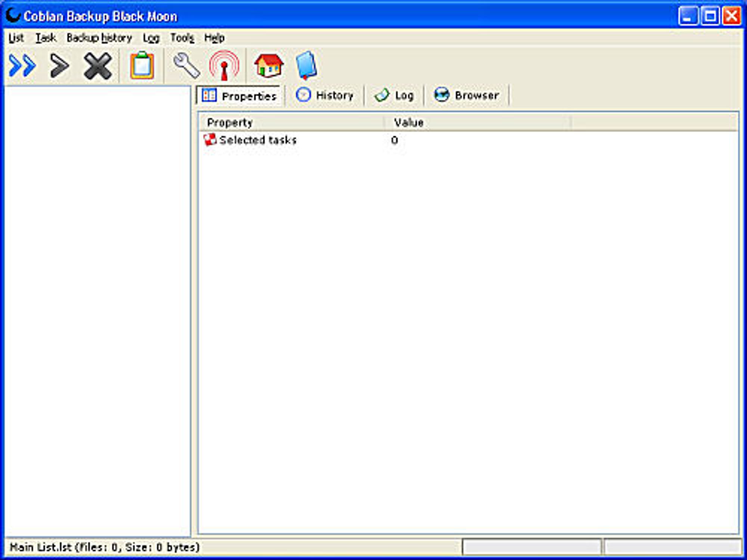Click the value 0 for Selected tasks

point(394,140)
